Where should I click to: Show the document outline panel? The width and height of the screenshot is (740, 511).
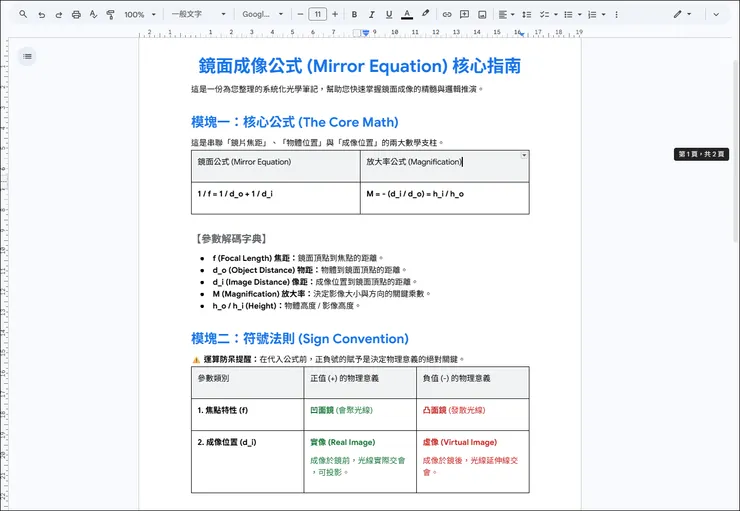point(27,56)
